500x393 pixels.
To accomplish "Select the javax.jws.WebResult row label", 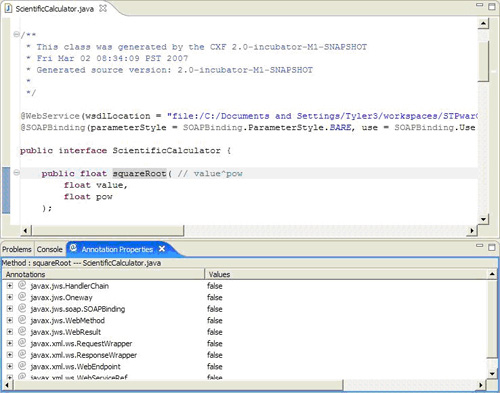I will click(x=65, y=332).
